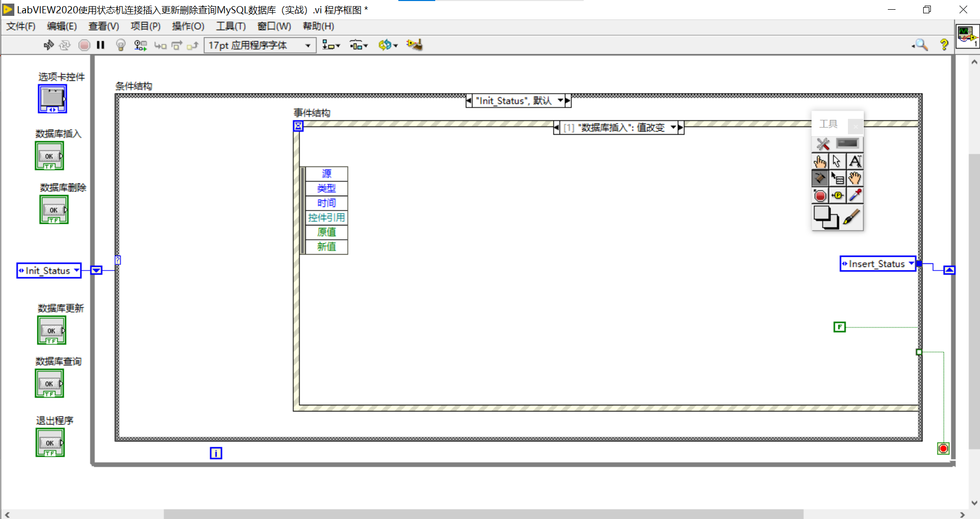Select the Probe tool from the tools palette
Screen dimensions: 980x519
[x=838, y=195]
